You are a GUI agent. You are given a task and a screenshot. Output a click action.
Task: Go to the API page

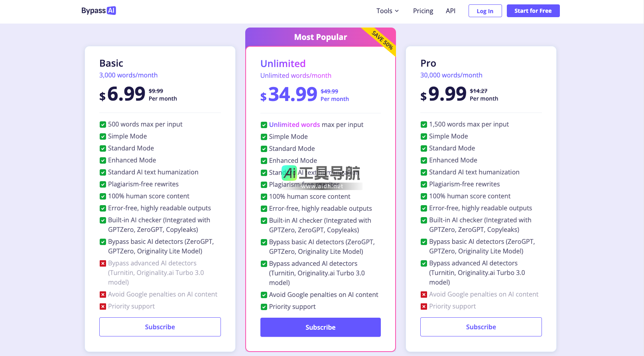click(x=451, y=11)
